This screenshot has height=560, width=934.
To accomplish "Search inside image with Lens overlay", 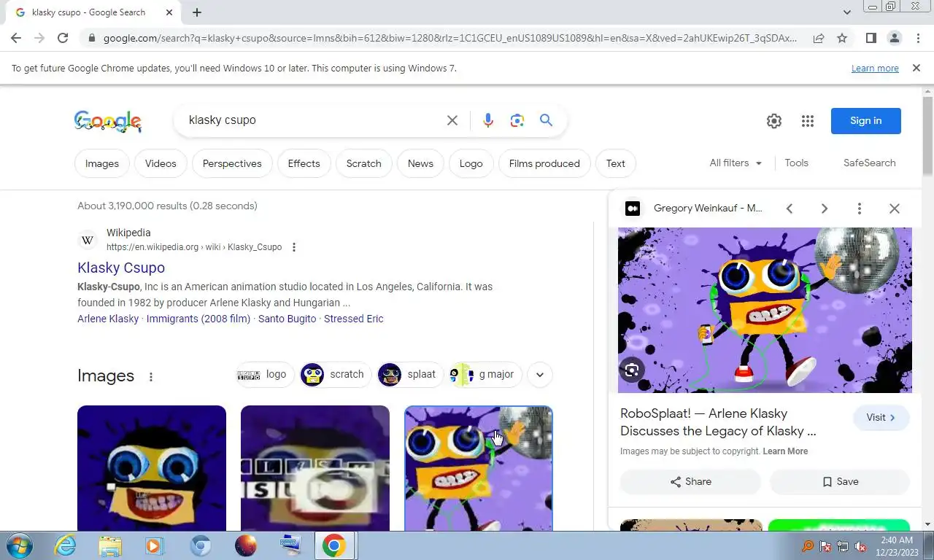I will pyautogui.click(x=632, y=370).
